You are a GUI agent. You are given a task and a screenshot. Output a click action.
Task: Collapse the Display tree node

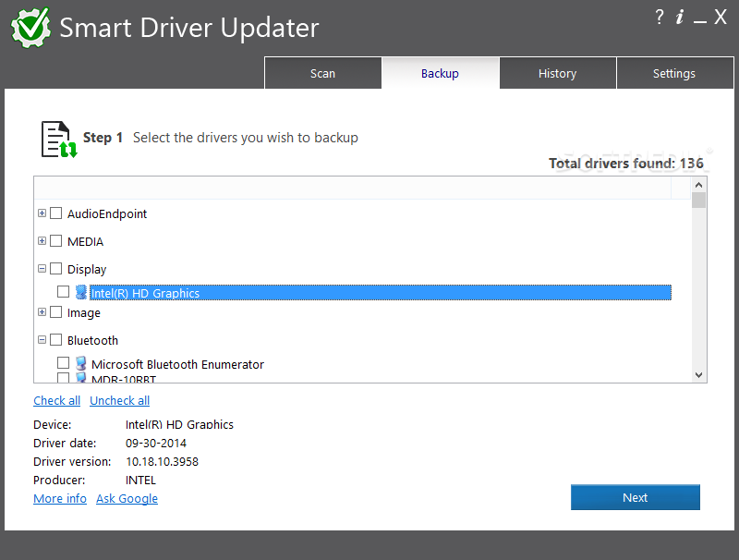(x=42, y=268)
